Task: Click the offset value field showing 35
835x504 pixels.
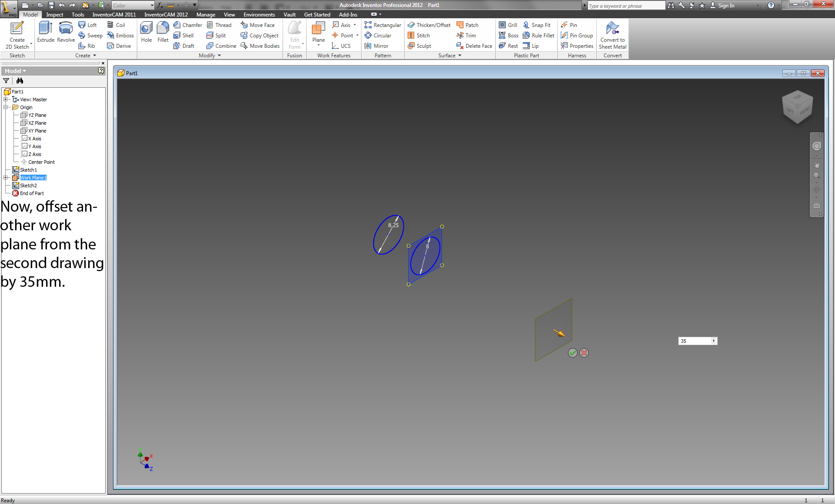Action: pos(695,341)
